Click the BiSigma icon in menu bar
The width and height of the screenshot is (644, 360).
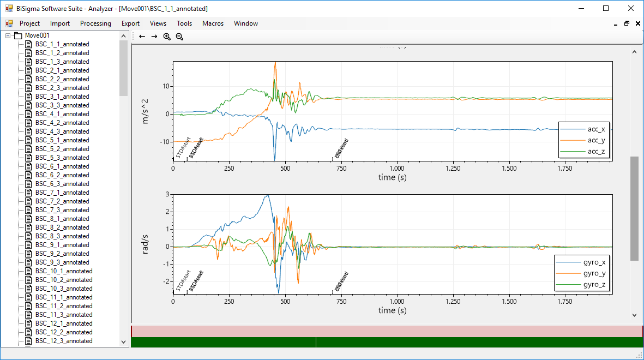(x=9, y=23)
